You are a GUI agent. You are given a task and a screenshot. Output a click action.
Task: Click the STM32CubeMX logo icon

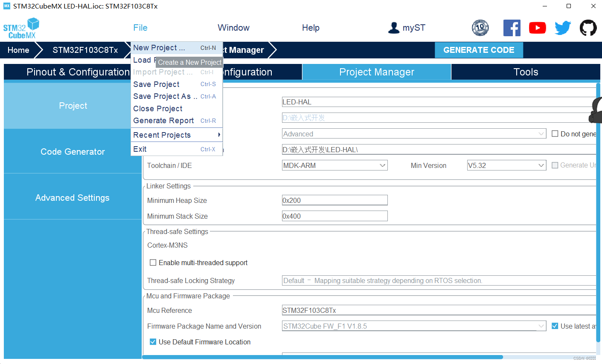[21, 29]
